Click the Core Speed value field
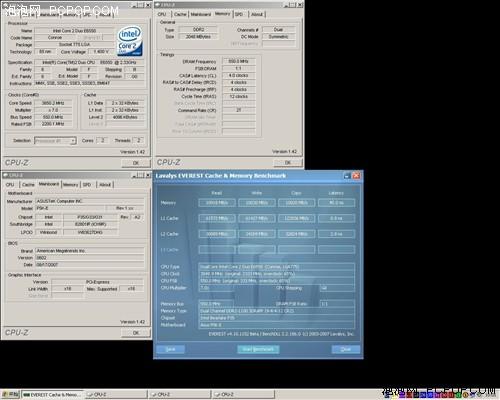Viewport: 500px width, 400px height. tap(53, 103)
